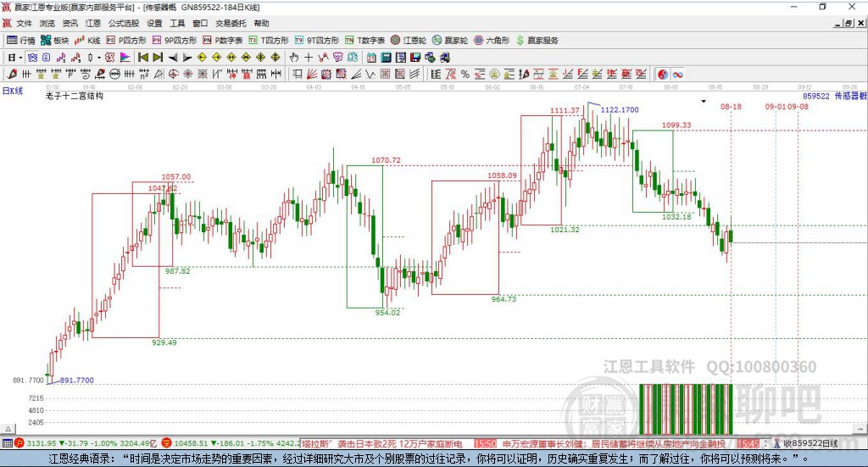Click the 行情 quotes button
This screenshot has height=467, width=868.
[21, 41]
